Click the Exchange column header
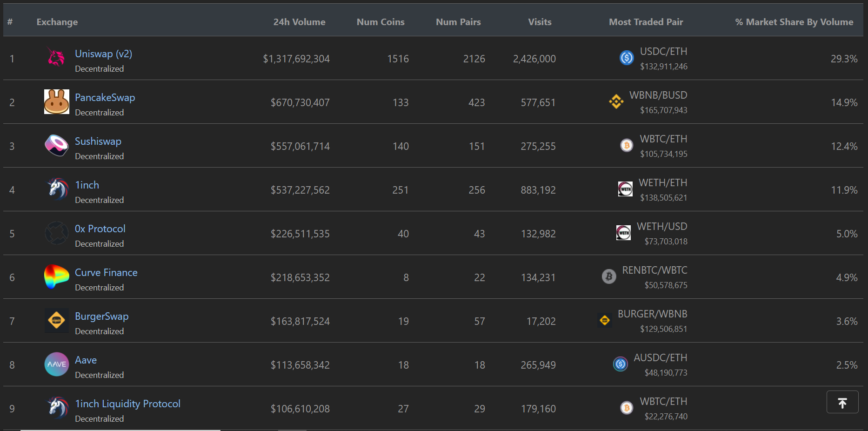 [x=57, y=22]
